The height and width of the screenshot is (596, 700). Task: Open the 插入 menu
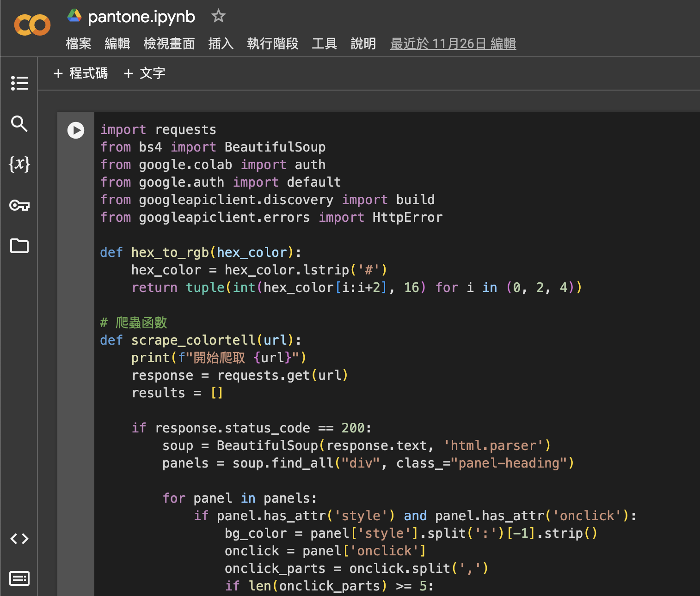point(221,44)
